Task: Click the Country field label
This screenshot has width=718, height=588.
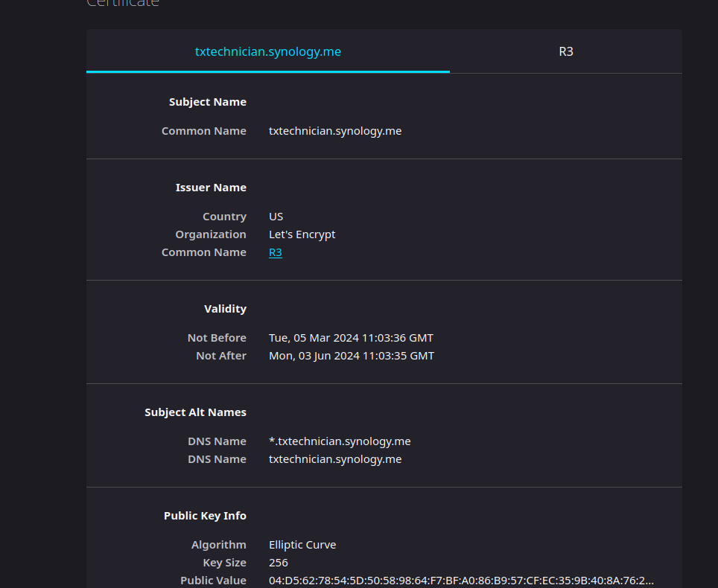Action: pos(224,217)
